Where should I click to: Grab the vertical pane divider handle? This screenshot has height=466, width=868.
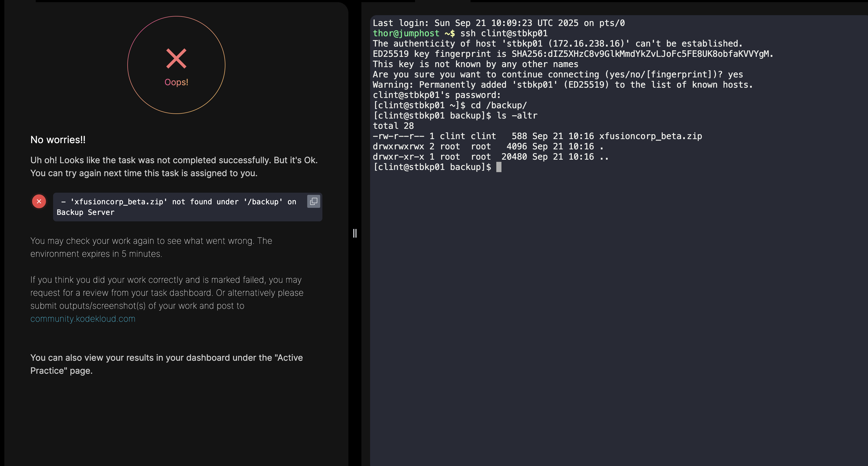coord(354,233)
